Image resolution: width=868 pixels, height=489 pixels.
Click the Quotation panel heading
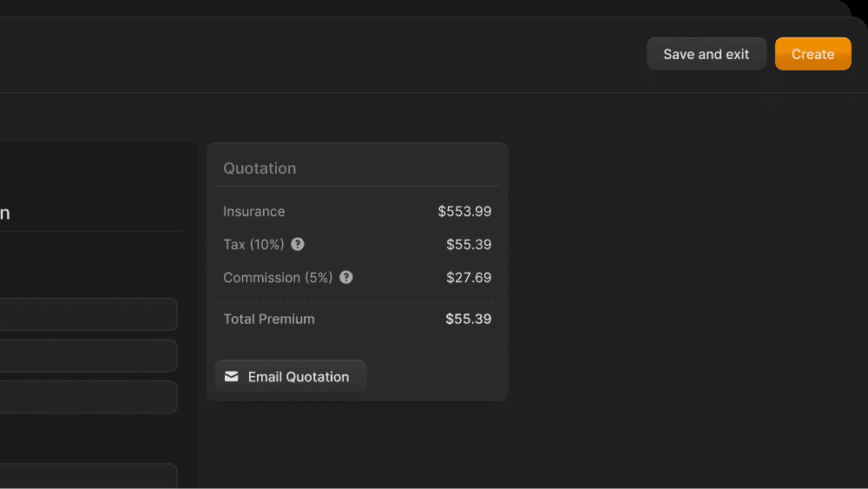click(260, 168)
